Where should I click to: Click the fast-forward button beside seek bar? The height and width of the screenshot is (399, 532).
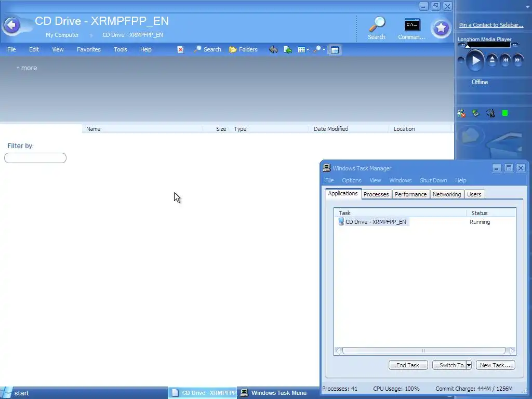pyautogui.click(x=515, y=45)
